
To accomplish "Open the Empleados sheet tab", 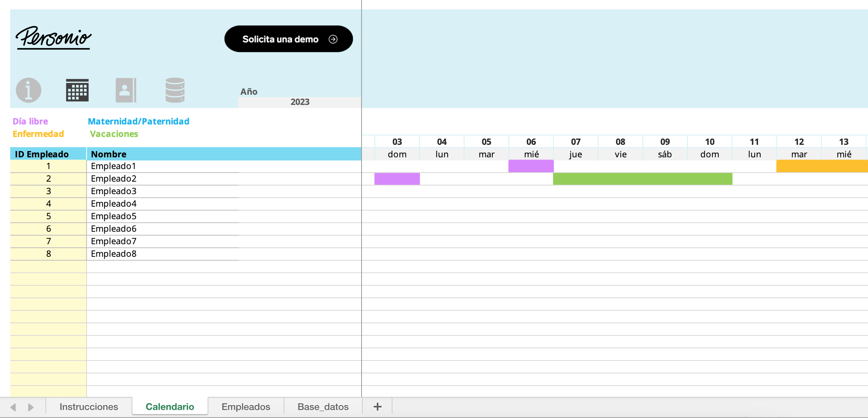I will (x=246, y=407).
